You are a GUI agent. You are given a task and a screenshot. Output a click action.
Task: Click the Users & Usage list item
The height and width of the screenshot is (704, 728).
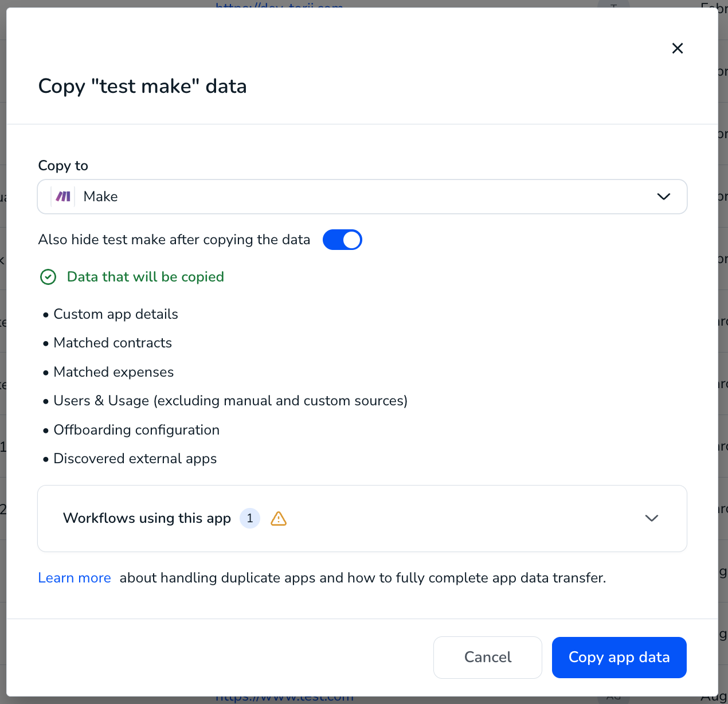230,401
